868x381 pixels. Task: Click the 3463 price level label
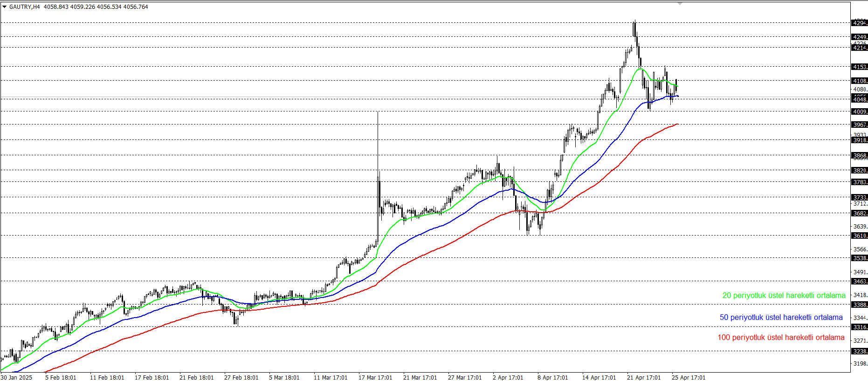click(860, 282)
